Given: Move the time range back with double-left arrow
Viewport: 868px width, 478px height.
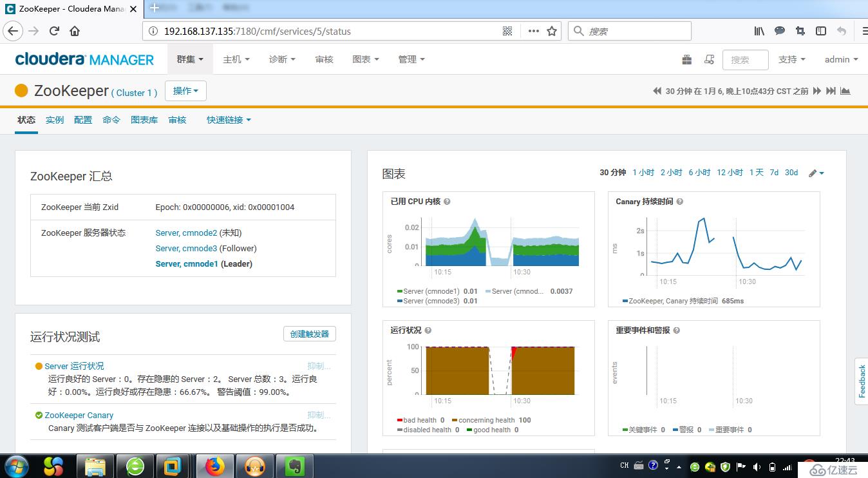Looking at the screenshot, I should click(x=657, y=91).
